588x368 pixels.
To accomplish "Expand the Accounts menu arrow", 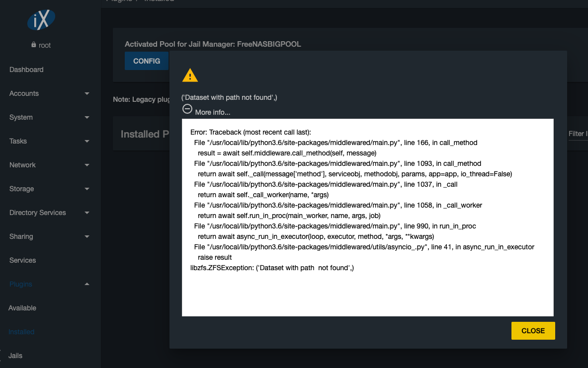I will [87, 94].
